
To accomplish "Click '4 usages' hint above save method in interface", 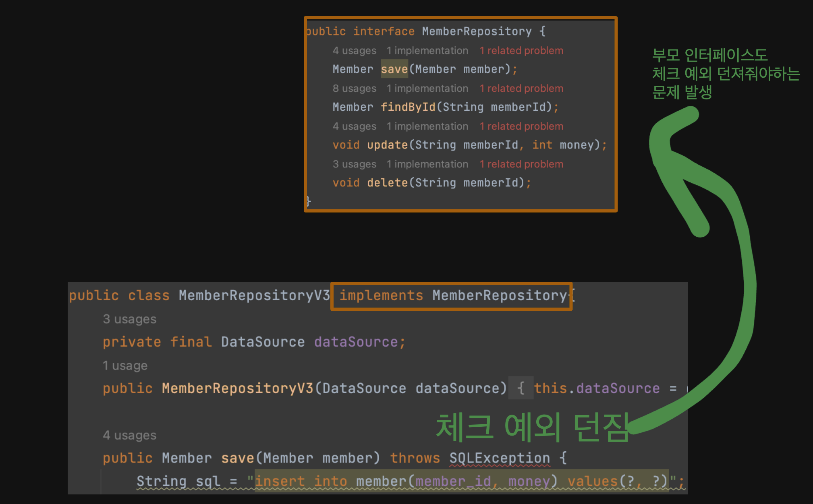I will 354,51.
